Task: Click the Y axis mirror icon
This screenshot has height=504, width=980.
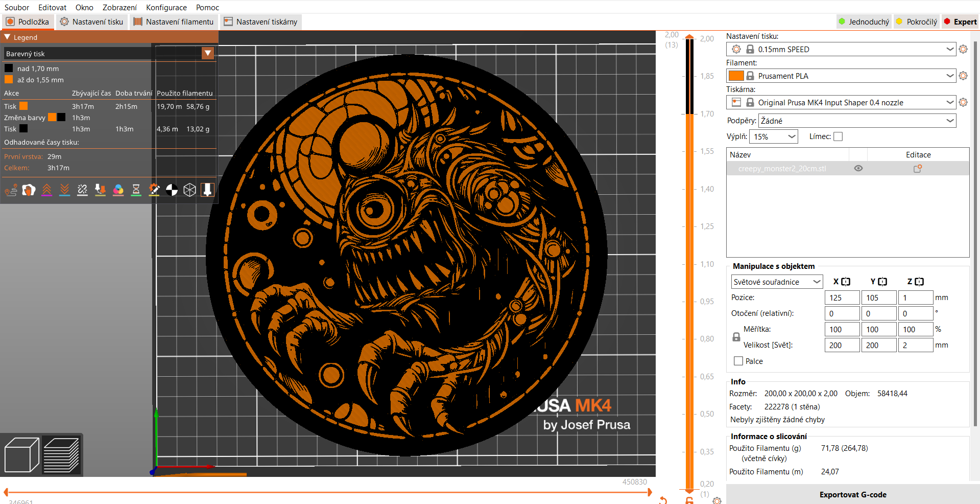Action: [882, 282]
